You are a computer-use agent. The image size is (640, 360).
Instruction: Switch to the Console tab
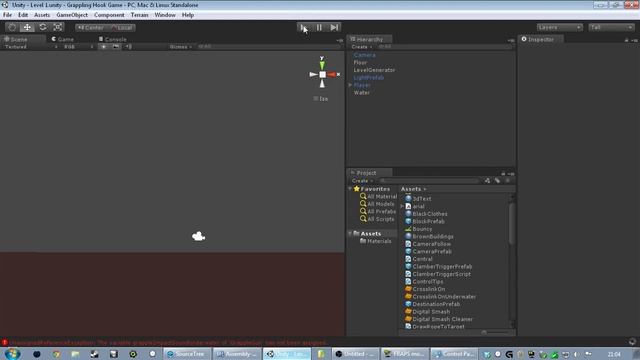pyautogui.click(x=113, y=39)
